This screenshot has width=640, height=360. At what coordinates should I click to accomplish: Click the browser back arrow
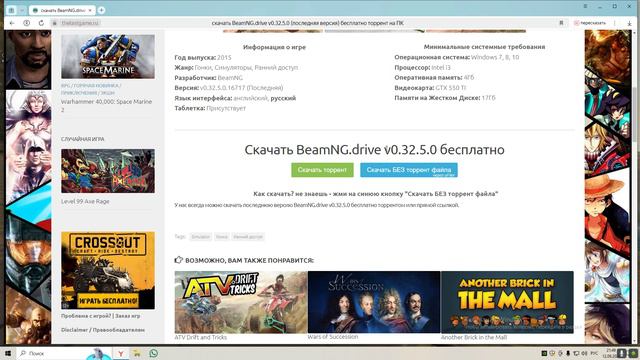(12, 23)
